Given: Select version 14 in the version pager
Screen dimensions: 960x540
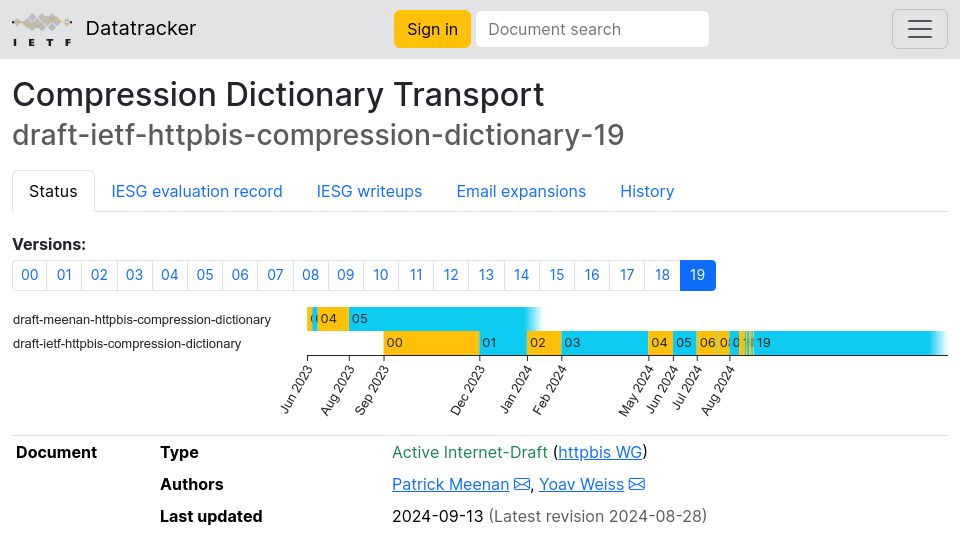Looking at the screenshot, I should tap(522, 275).
